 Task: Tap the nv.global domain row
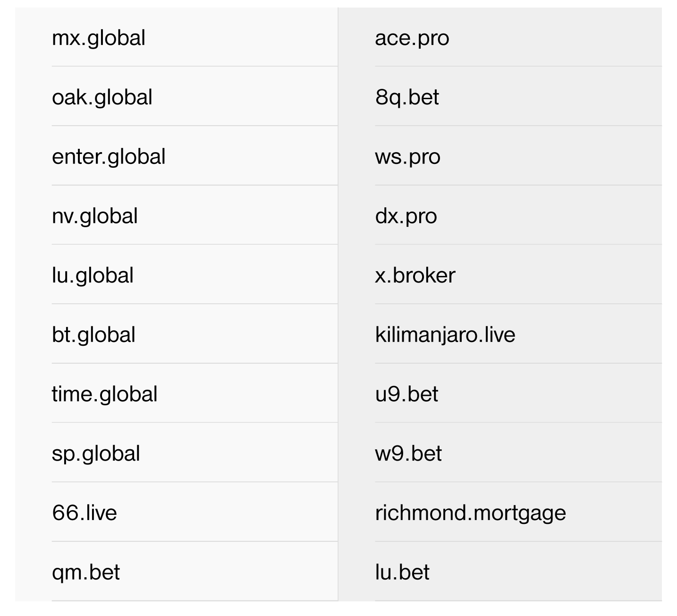click(x=95, y=216)
